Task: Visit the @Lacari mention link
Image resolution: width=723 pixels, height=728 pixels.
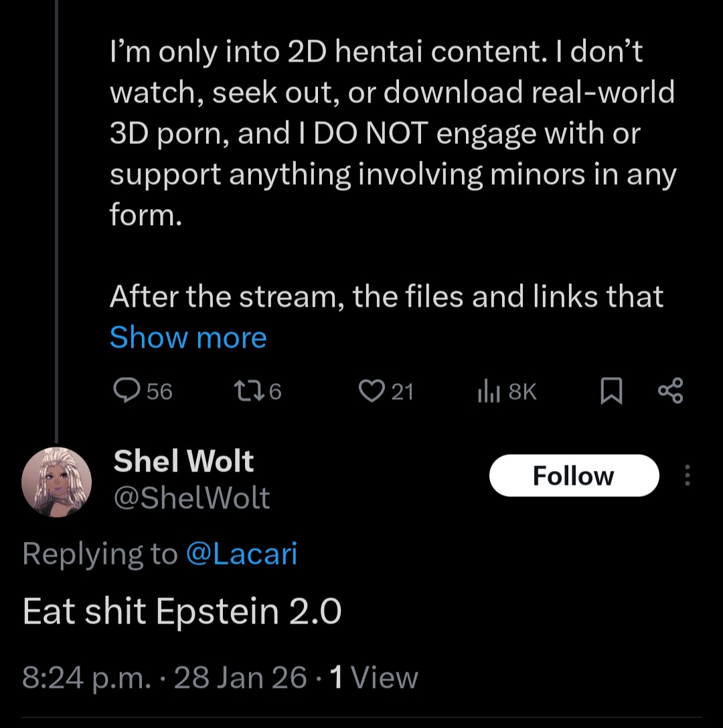Action: pyautogui.click(x=241, y=553)
